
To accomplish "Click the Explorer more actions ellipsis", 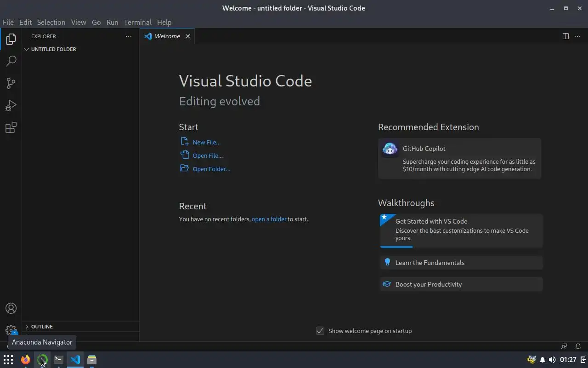I will coord(129,36).
